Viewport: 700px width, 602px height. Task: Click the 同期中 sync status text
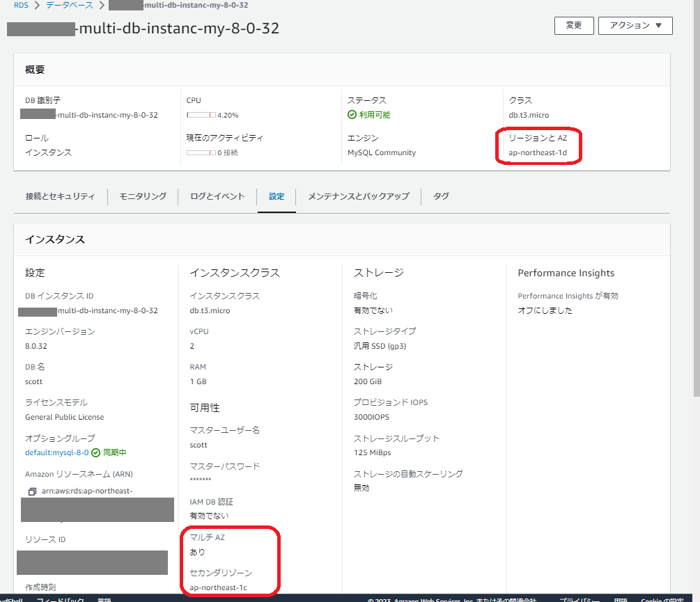tap(115, 452)
